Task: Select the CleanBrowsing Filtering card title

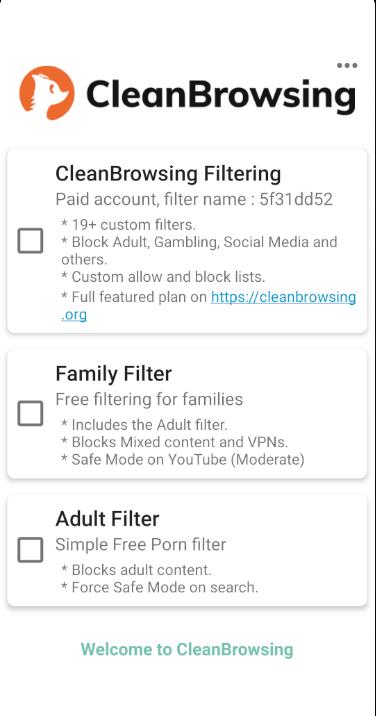Action: pos(168,174)
